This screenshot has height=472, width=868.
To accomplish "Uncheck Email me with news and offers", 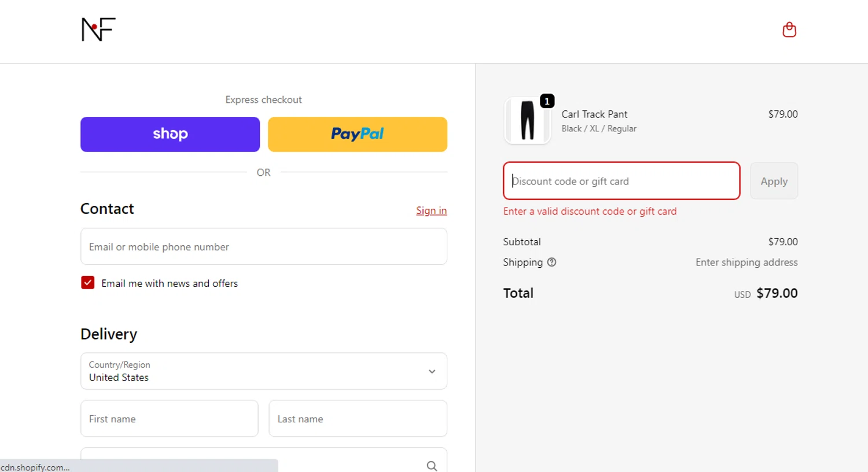I will pyautogui.click(x=87, y=282).
